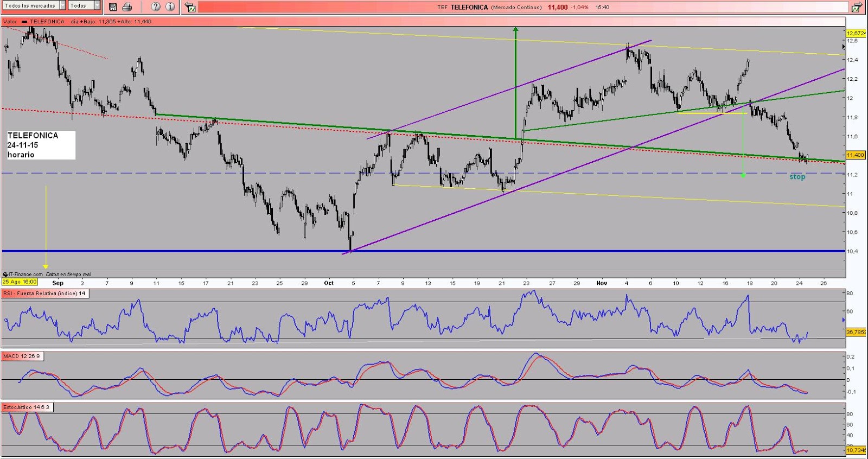
Task: Click the 'Nov' month marker on time axis
Action: pyautogui.click(x=601, y=283)
